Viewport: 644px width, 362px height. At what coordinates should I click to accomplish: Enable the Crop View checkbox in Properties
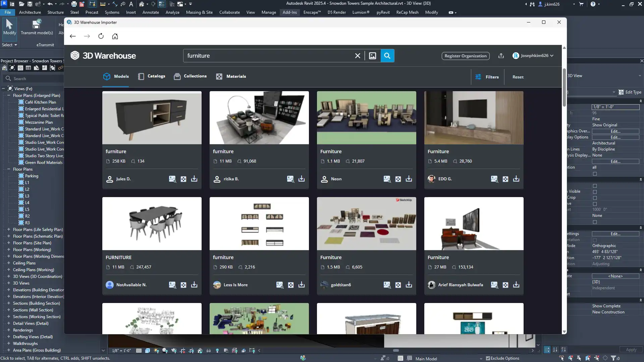[595, 186]
